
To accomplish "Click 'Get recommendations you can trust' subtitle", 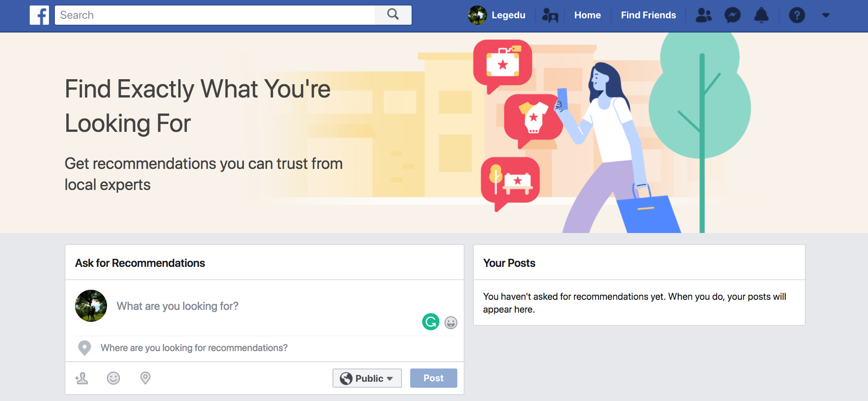I will coord(204,174).
